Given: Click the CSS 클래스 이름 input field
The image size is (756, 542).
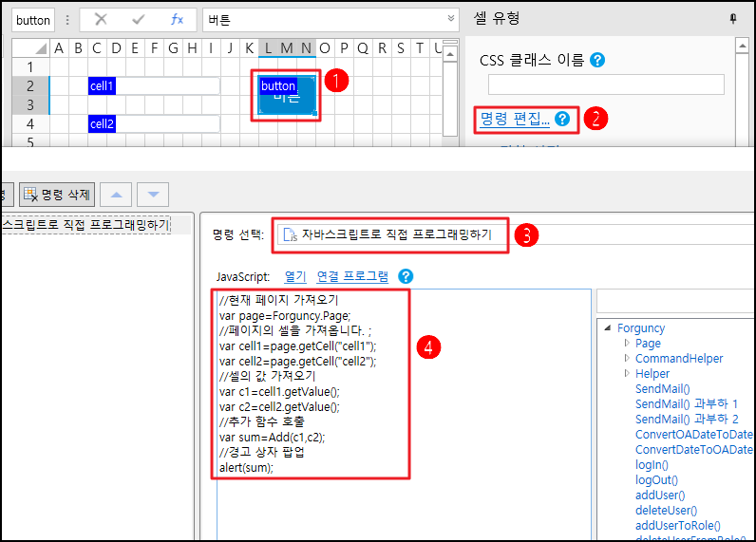Looking at the screenshot, I should (x=606, y=84).
